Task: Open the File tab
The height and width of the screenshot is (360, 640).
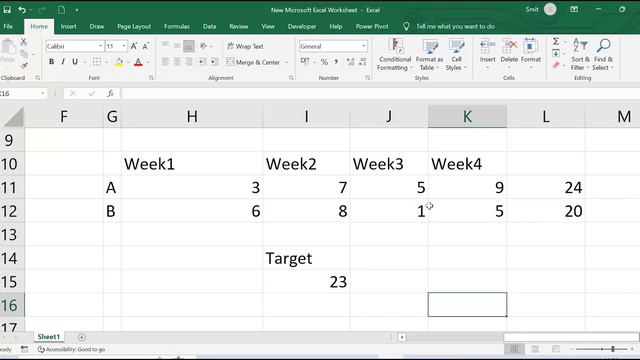Action: (8, 26)
